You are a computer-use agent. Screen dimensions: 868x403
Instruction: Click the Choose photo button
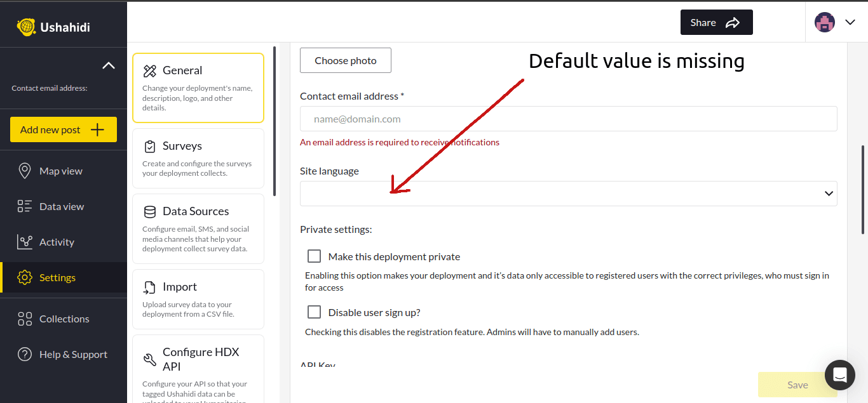click(x=345, y=60)
